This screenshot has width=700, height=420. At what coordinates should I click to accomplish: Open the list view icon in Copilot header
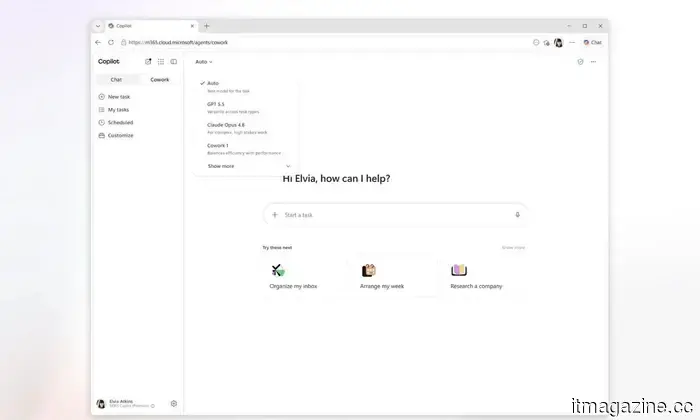[161, 62]
